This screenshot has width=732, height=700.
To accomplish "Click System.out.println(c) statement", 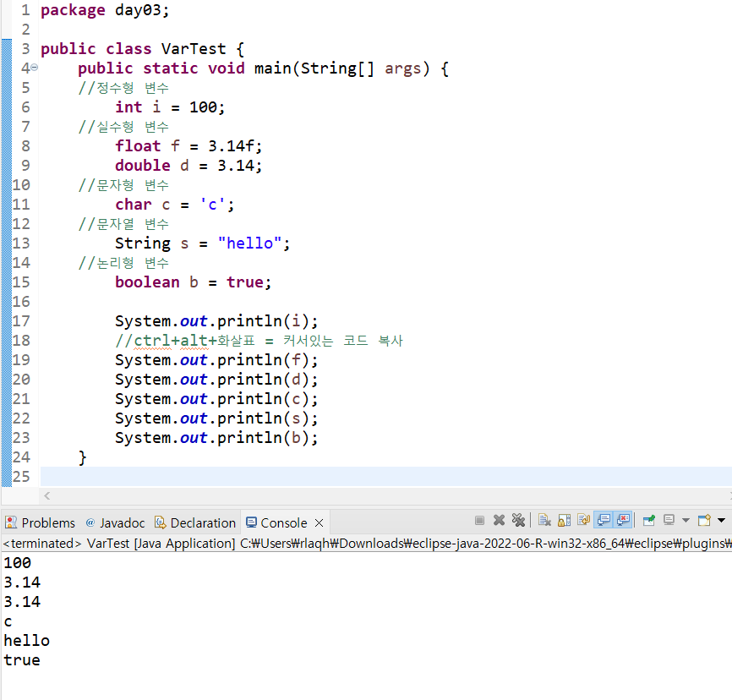I will point(216,399).
